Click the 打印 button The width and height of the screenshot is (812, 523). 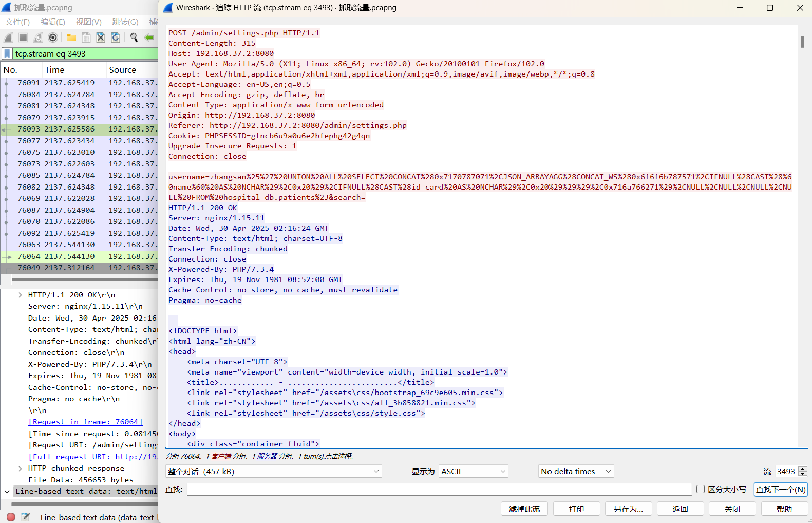576,509
